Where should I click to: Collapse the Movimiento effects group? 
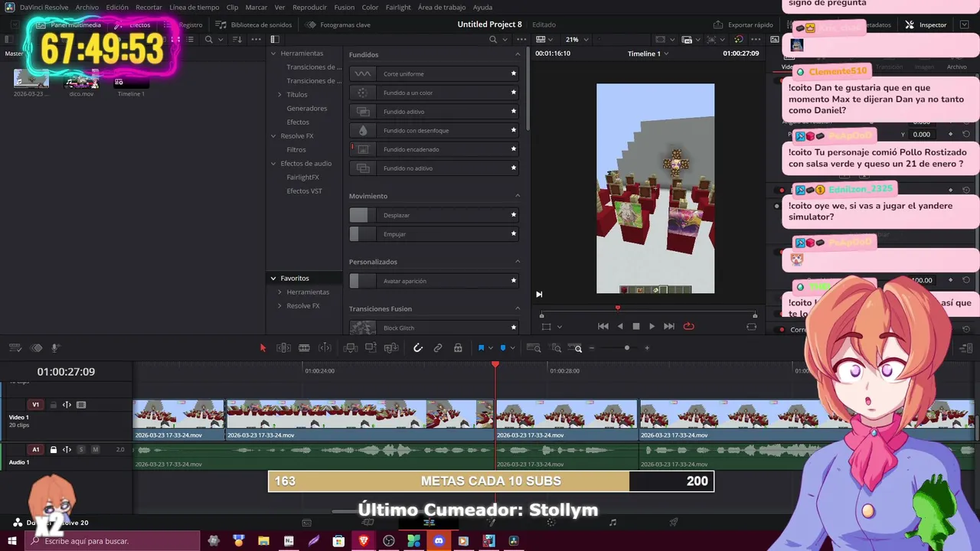[x=518, y=196]
